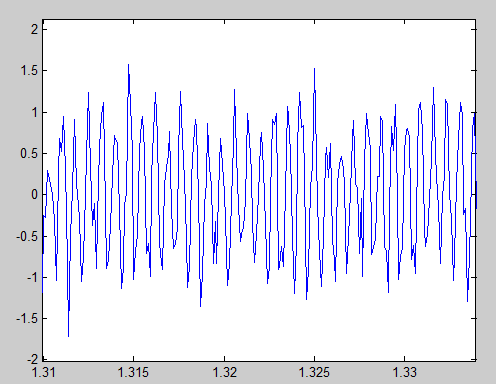Click the y-axis label 1.5

point(29,71)
